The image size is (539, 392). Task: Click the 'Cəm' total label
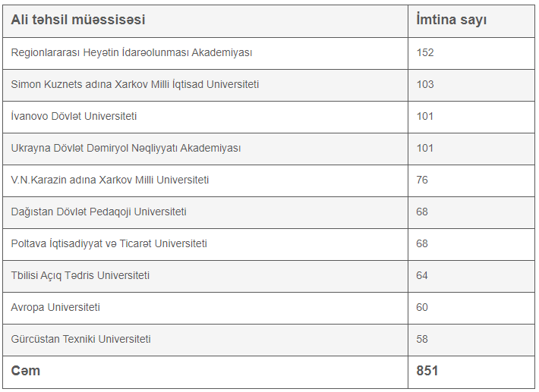coord(26,371)
